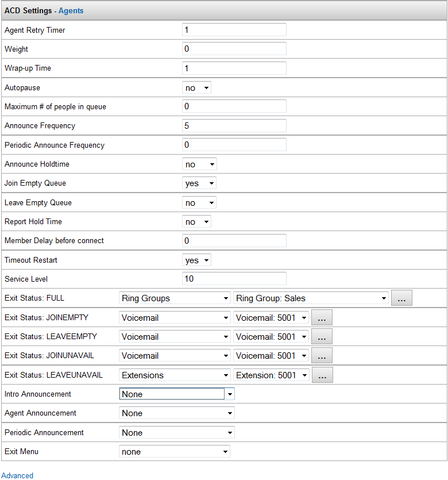This screenshot has width=448, height=480.
Task: Follow the Agents link in the header
Action: tap(71, 11)
